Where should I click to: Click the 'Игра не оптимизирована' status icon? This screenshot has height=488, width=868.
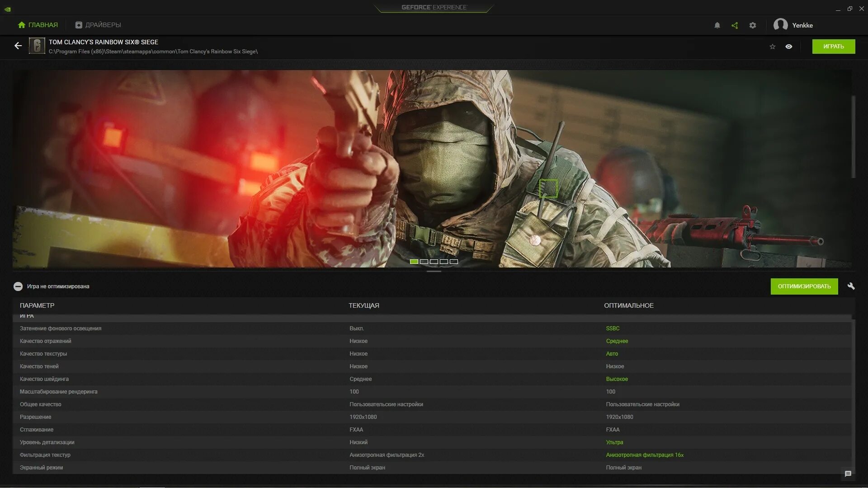(x=18, y=286)
